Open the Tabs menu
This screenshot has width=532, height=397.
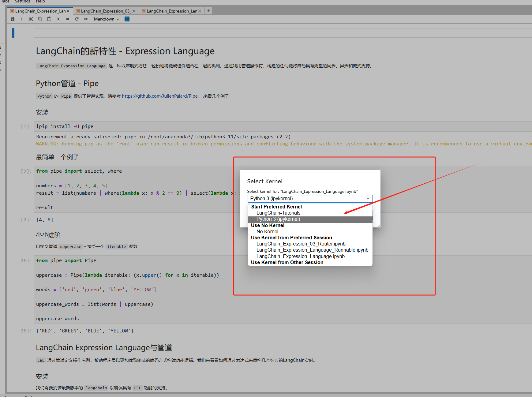(6, 2)
